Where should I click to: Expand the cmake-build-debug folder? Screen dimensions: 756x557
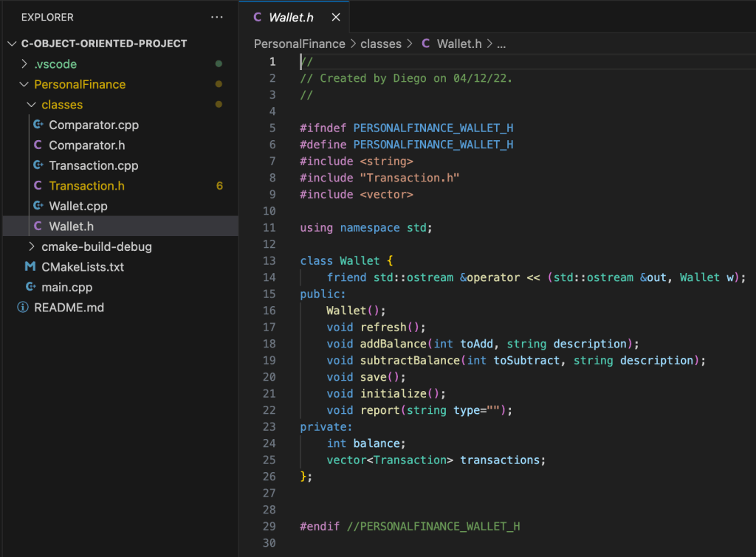click(x=31, y=247)
